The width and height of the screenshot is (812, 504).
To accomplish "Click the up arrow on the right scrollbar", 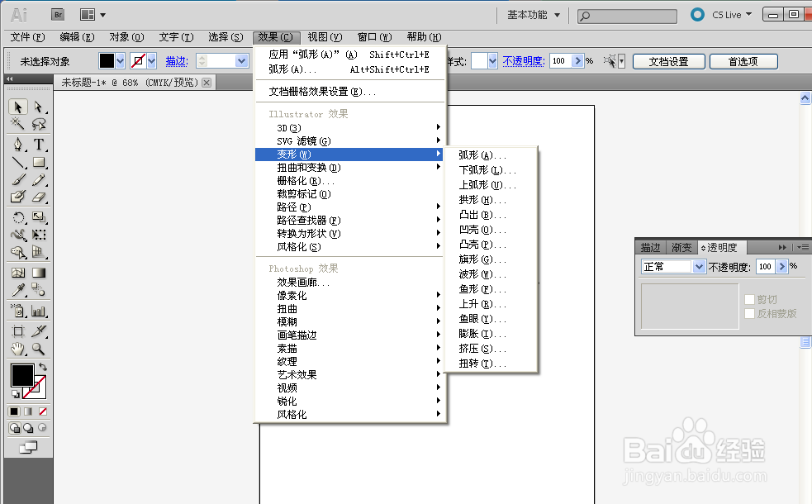I will pos(805,97).
